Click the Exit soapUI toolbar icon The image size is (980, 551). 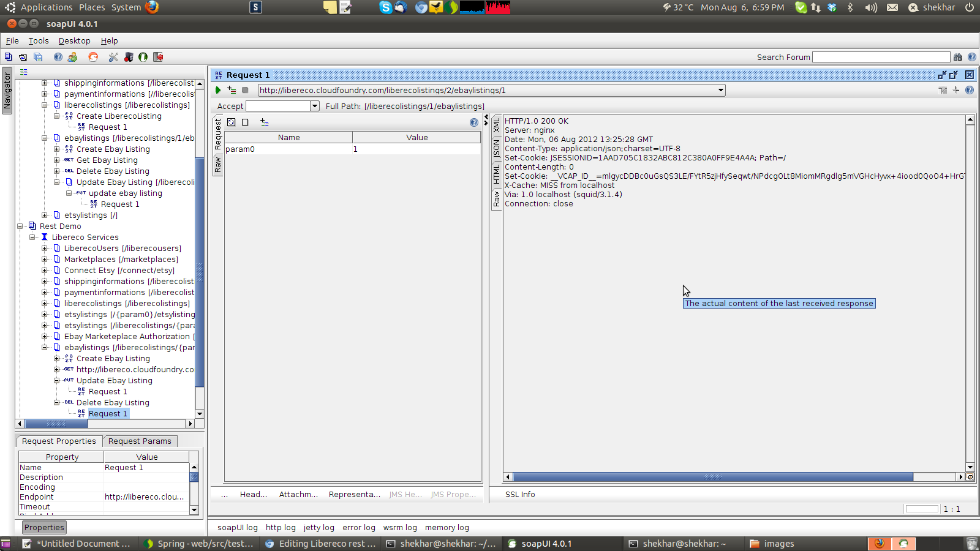[x=158, y=57]
